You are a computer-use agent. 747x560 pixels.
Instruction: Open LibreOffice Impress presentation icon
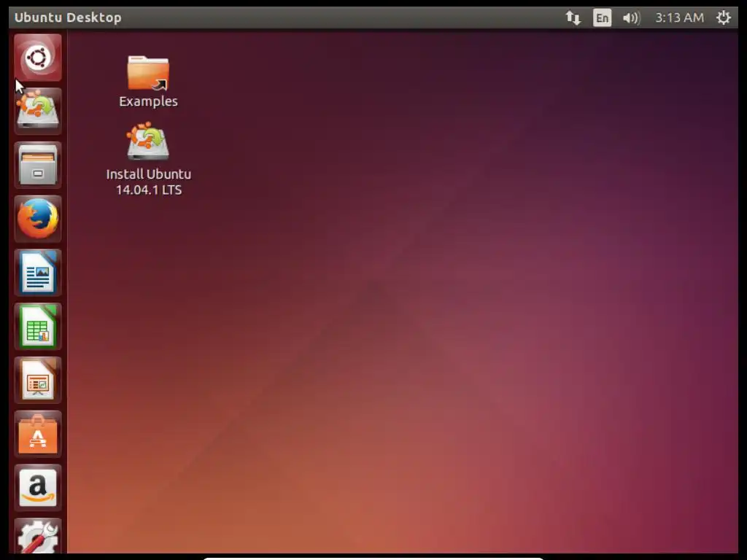38,381
